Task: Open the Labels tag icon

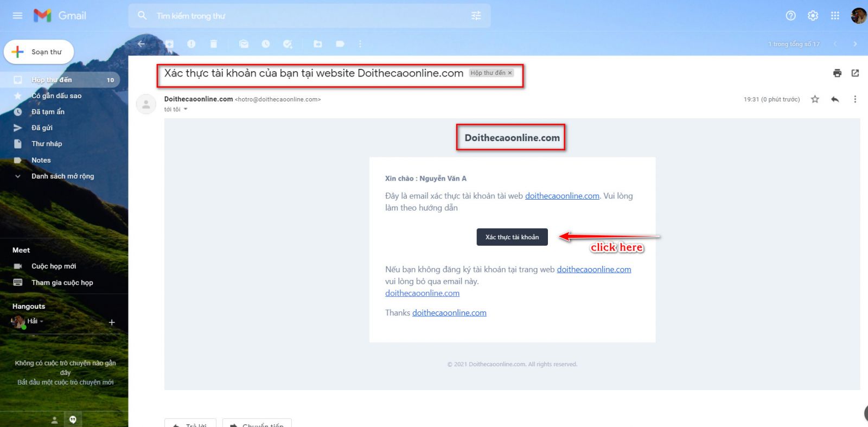Action: [x=340, y=44]
